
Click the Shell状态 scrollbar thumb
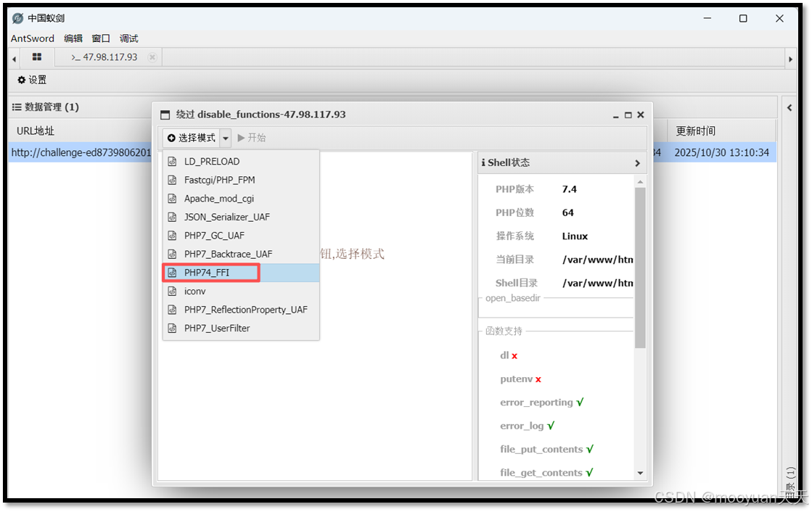pos(640,268)
